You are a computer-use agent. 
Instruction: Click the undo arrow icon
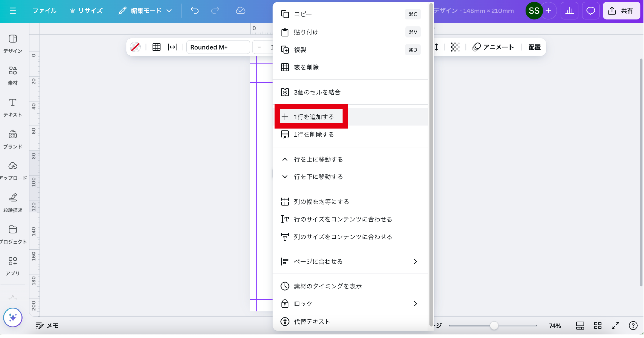[x=195, y=11]
